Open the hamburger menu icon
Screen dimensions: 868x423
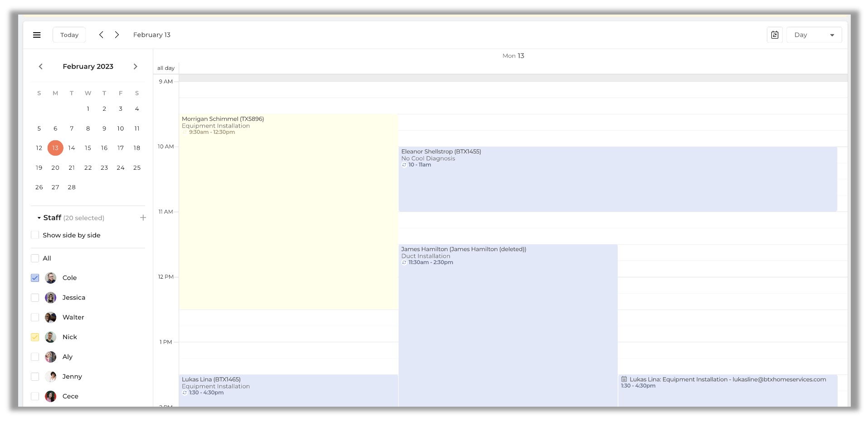click(37, 35)
